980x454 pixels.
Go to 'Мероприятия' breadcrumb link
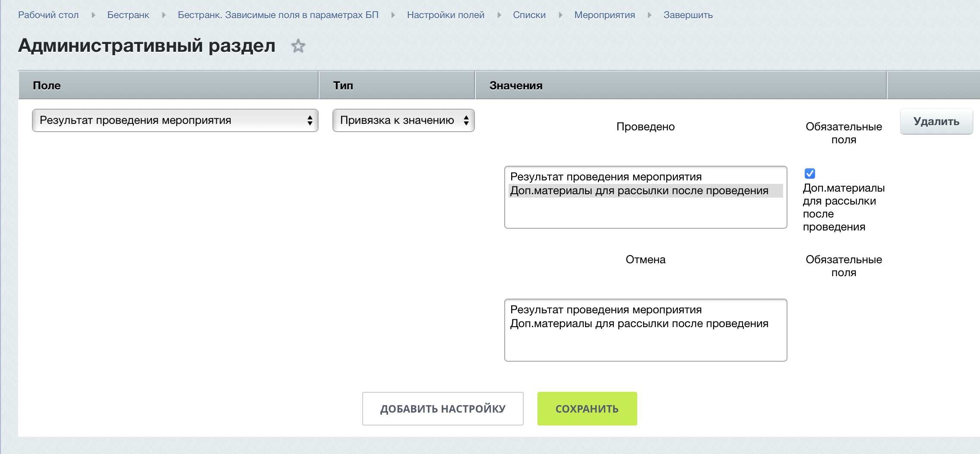click(604, 15)
